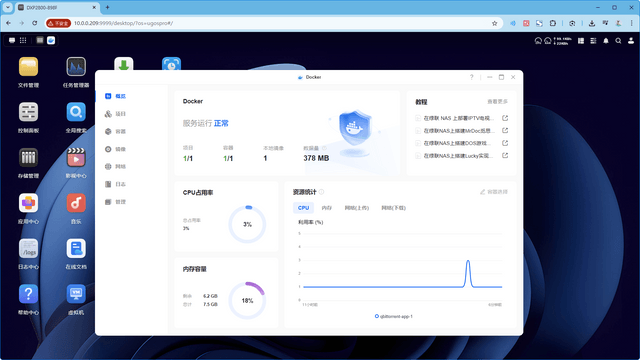Viewport: 640px width, 360px height.
Task: Switch to the 内存 memory tab
Action: 327,208
